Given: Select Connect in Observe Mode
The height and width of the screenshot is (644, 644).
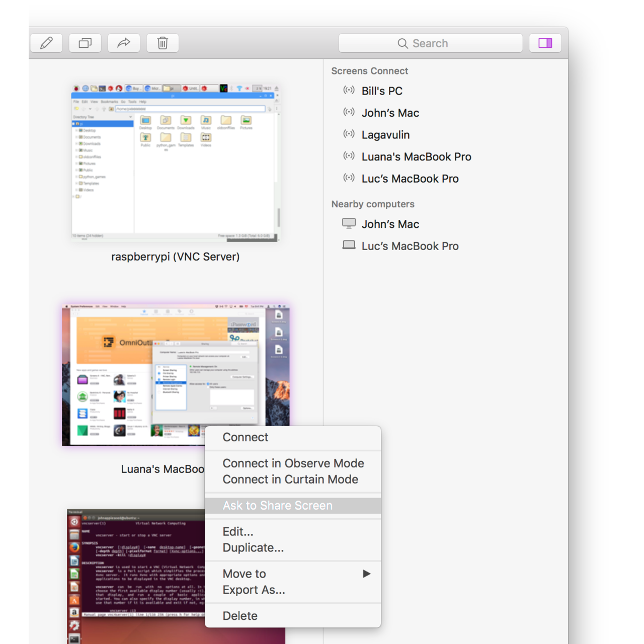Looking at the screenshot, I should click(293, 463).
